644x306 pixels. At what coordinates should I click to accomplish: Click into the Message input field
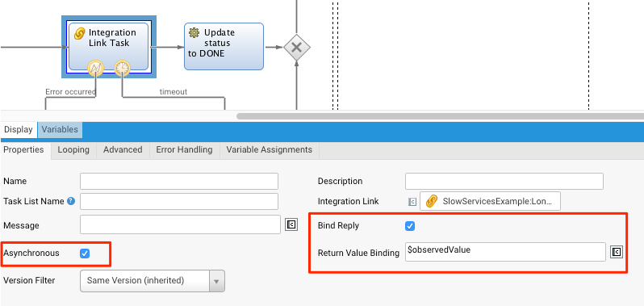(x=180, y=224)
